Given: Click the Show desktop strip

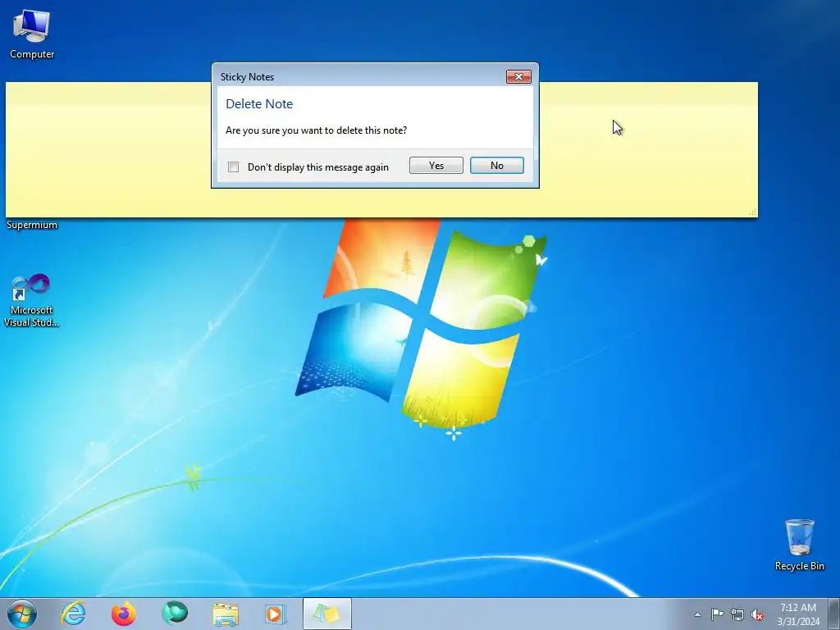Looking at the screenshot, I should [x=834, y=614].
